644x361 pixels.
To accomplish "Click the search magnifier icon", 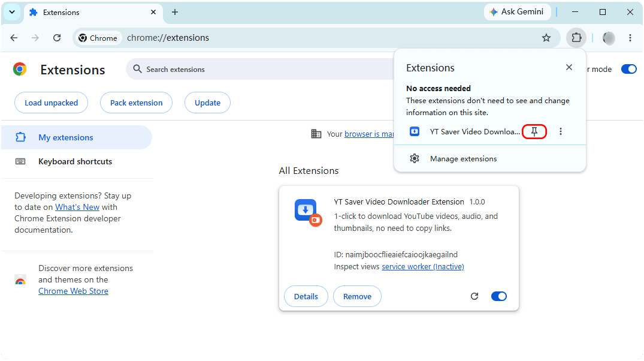I will (x=137, y=69).
